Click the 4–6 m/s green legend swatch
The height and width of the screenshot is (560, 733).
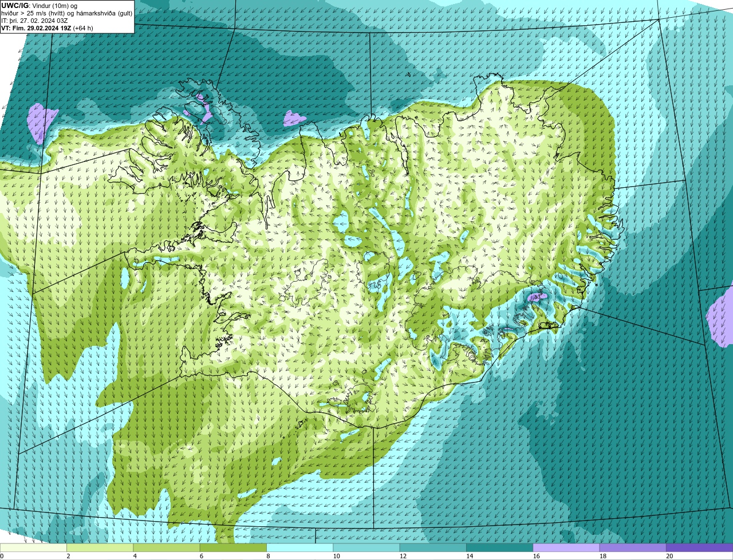click(x=167, y=547)
